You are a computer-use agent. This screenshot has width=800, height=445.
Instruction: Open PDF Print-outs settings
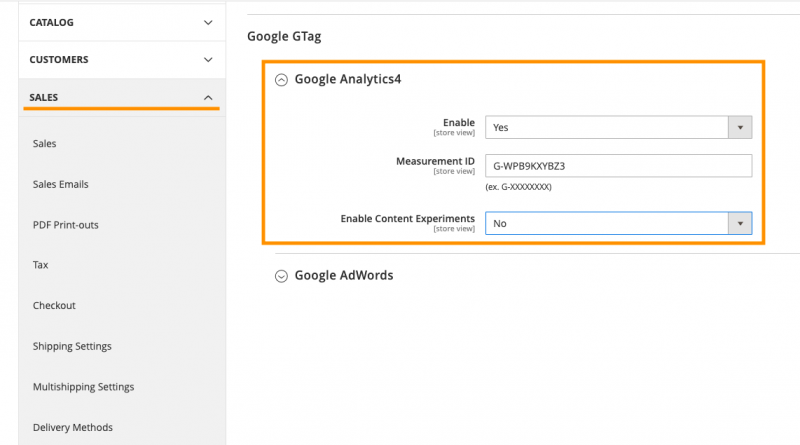(x=66, y=225)
